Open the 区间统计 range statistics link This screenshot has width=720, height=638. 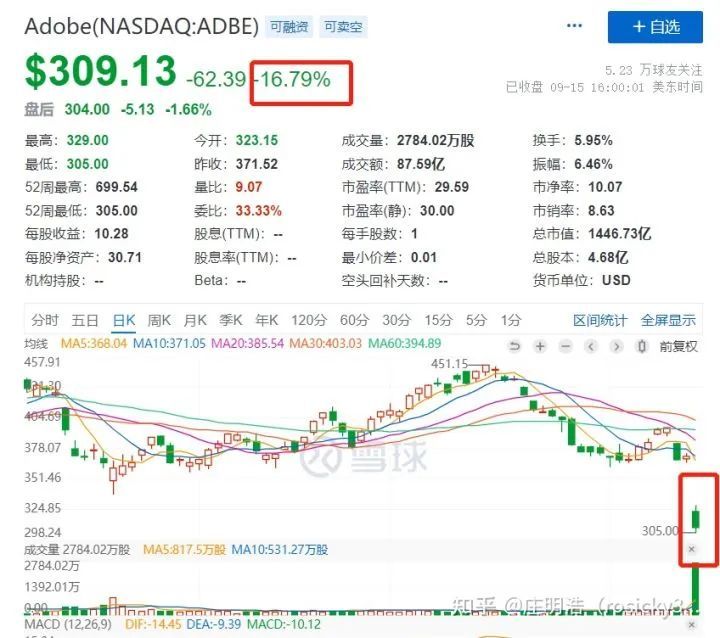click(x=600, y=320)
